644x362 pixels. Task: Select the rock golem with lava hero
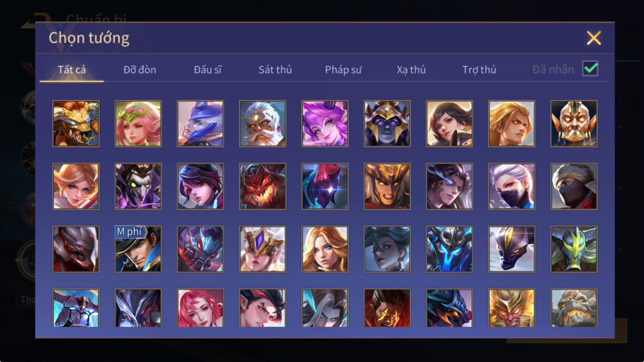(574, 308)
